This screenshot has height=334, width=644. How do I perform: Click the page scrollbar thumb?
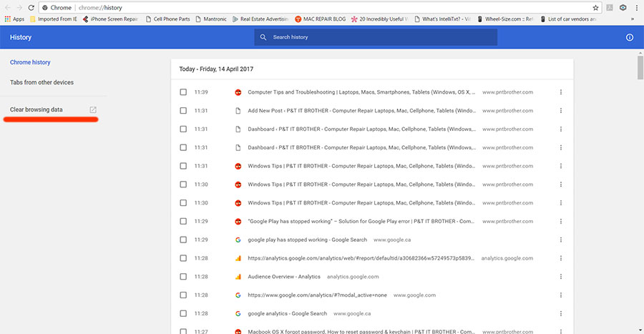640,68
